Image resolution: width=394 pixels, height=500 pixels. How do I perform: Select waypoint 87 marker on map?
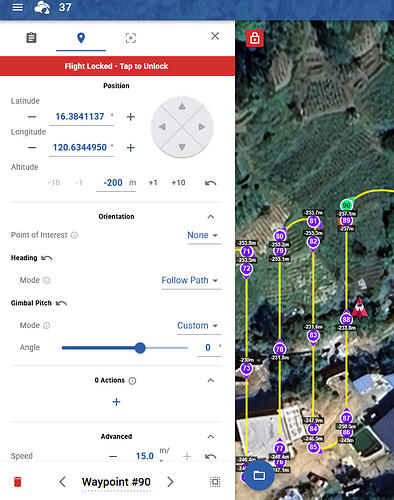(346, 418)
